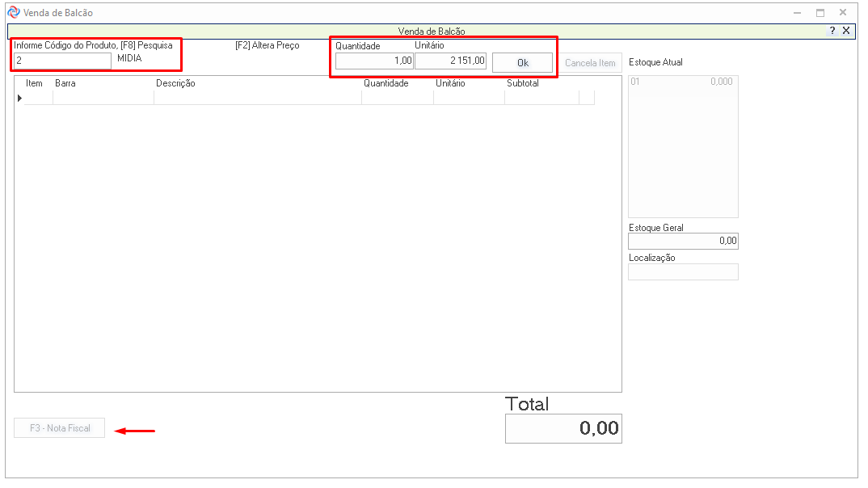Click the Item column header
The image size is (868, 488).
point(35,83)
